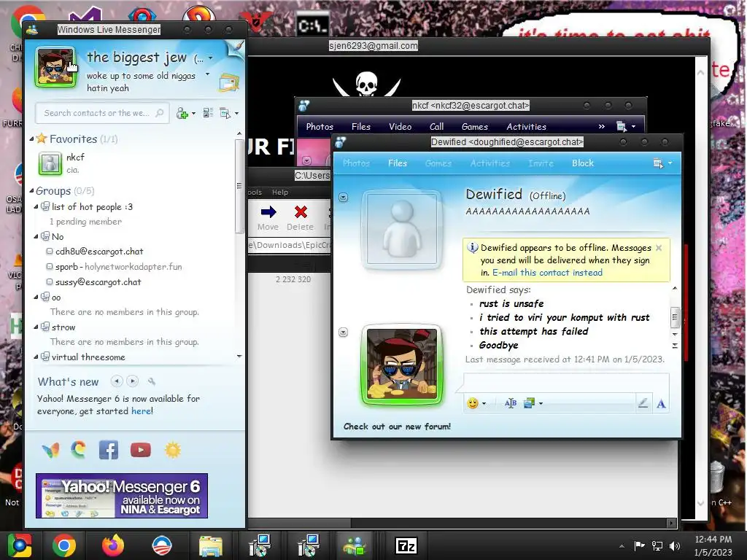The image size is (747, 560).
Task: Click the message input box in Dewified chat
Action: pyautogui.click(x=565, y=383)
